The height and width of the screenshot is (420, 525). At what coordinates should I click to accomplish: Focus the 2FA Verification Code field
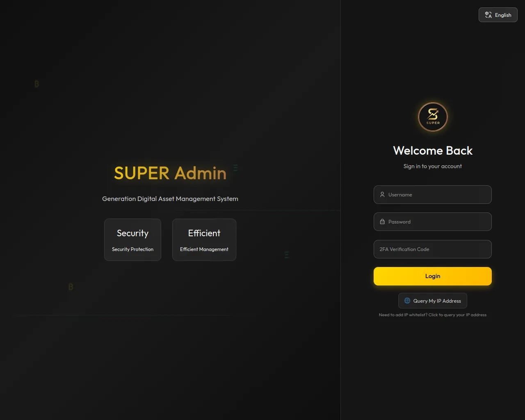coord(433,249)
